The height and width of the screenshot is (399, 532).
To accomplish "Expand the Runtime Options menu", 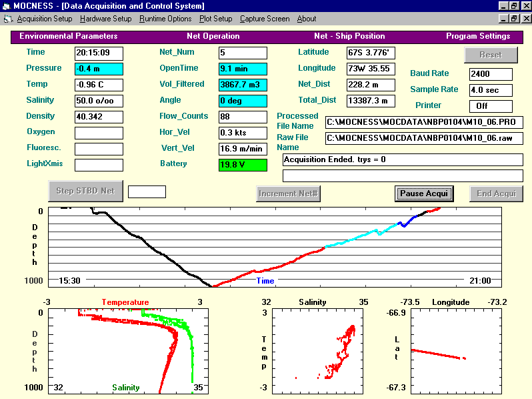I will (165, 19).
